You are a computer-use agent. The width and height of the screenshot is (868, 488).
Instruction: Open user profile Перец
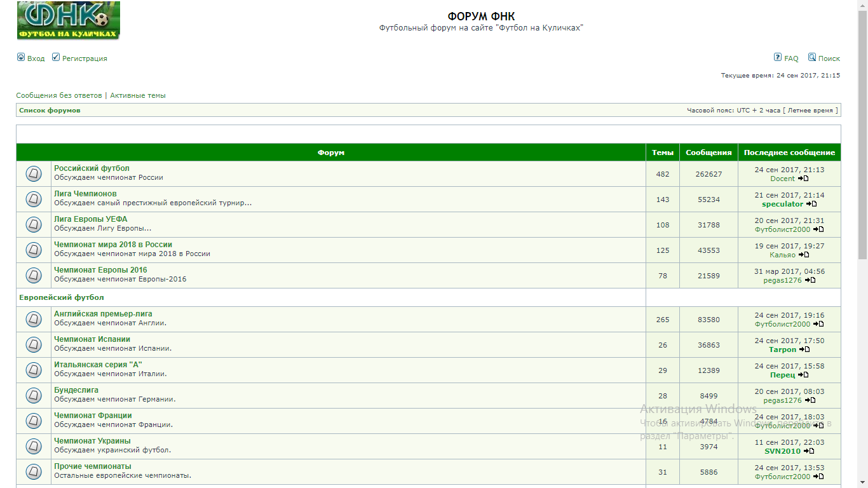point(783,375)
